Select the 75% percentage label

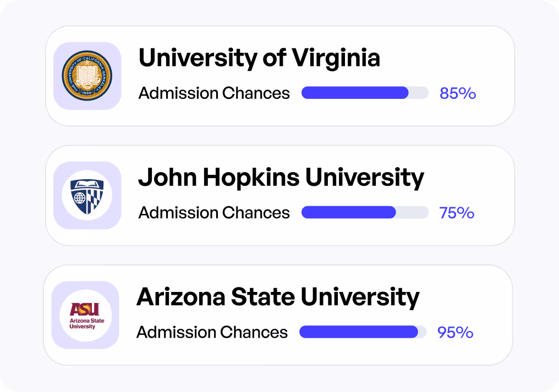(457, 213)
